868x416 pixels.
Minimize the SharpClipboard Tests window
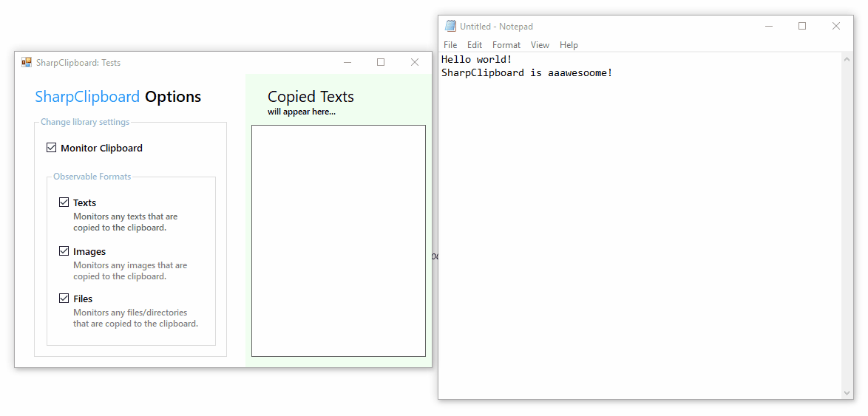tap(347, 63)
